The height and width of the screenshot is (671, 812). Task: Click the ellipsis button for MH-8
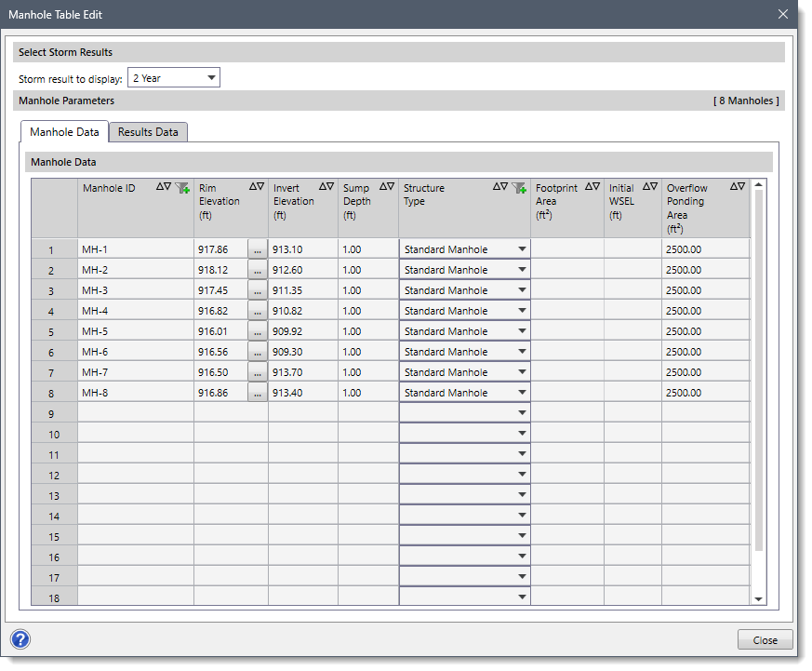pos(257,392)
